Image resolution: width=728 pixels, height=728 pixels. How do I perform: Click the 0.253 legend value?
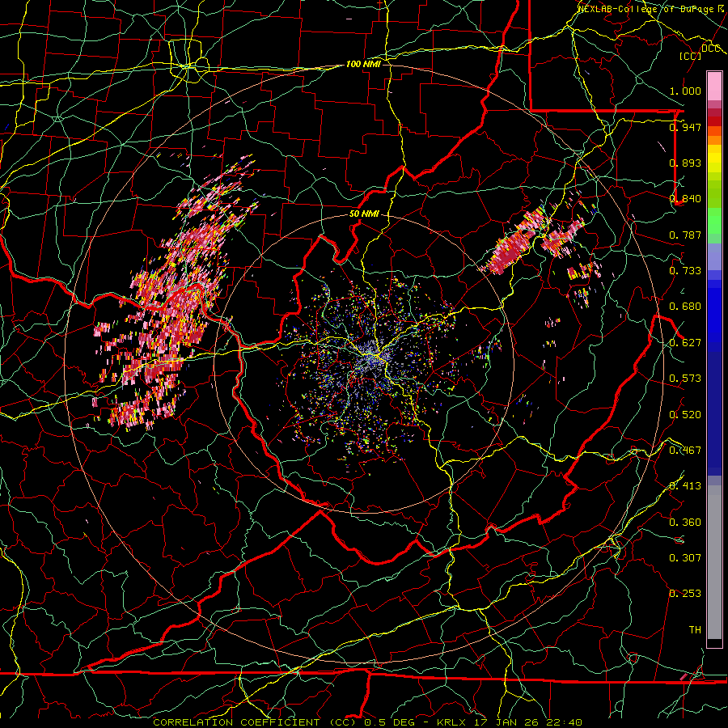(685, 594)
